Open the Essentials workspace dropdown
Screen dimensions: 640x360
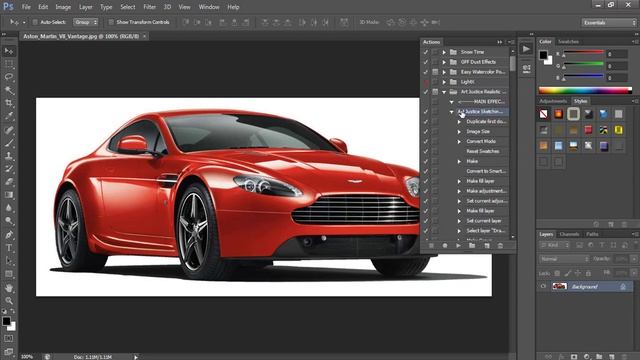(x=608, y=22)
